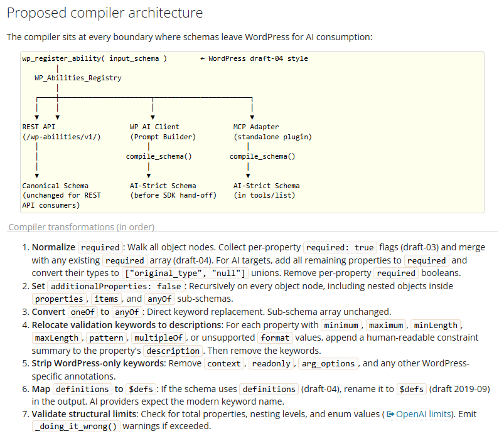Click the "context" code token
The width and height of the screenshot is (504, 436).
(224, 364)
